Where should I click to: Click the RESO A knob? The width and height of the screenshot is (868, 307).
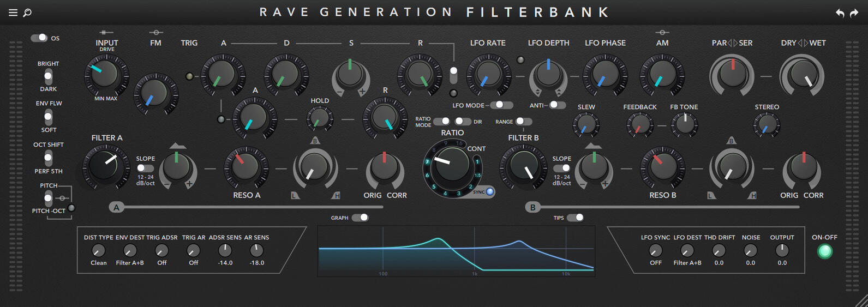click(246, 168)
